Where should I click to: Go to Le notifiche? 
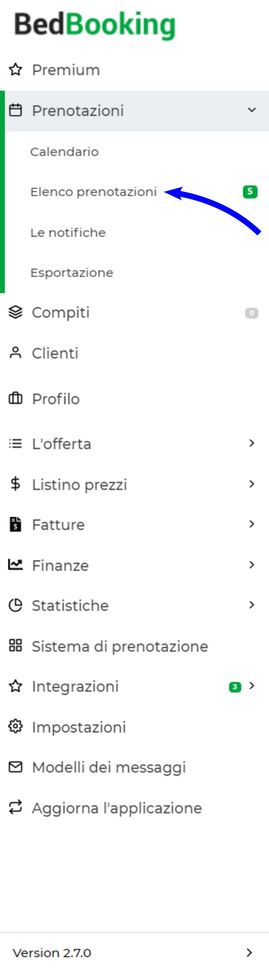point(68,233)
